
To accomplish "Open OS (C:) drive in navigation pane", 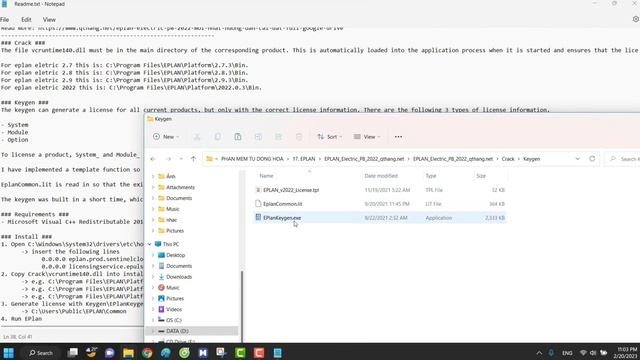I will [173, 320].
